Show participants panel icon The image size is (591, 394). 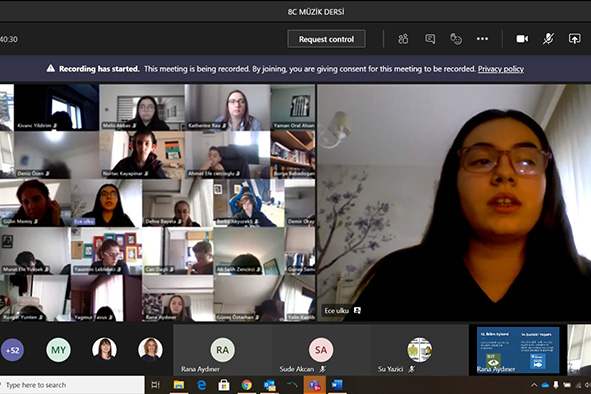(x=403, y=39)
